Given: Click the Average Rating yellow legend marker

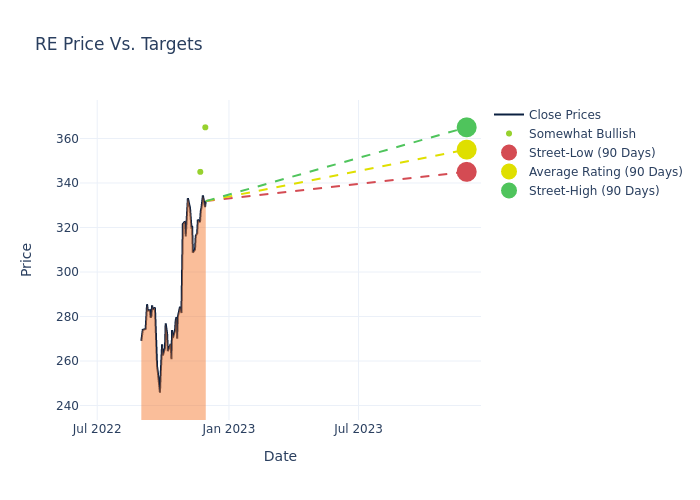Looking at the screenshot, I should click(x=509, y=172).
